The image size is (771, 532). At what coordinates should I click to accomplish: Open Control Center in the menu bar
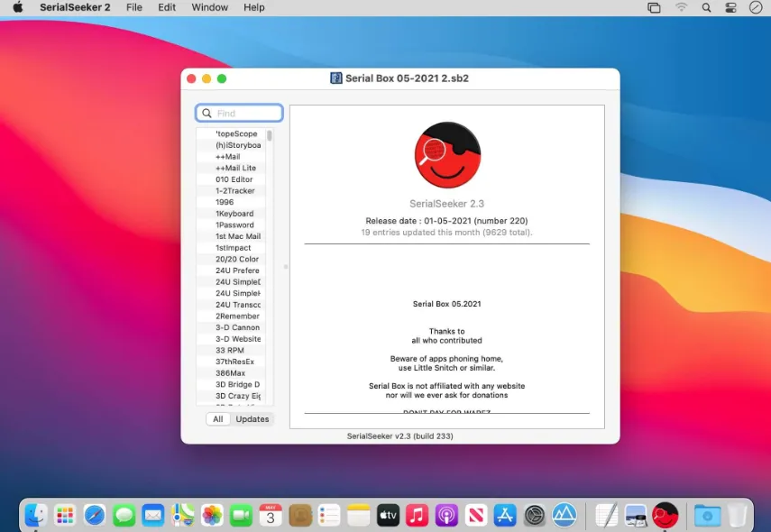tap(730, 7)
